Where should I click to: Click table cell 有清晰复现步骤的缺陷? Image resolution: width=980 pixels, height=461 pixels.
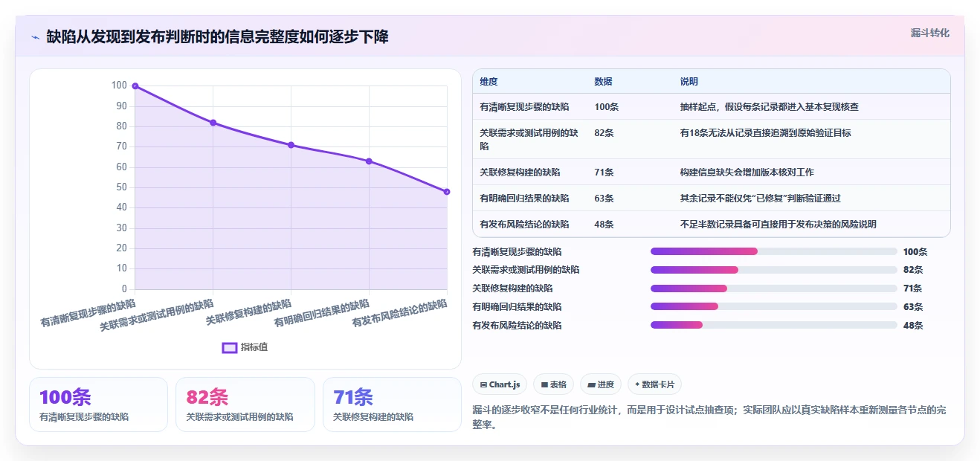525,107
